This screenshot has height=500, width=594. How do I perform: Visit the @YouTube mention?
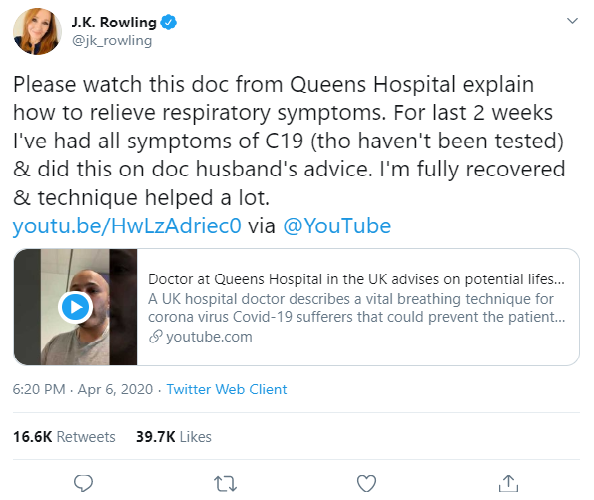click(337, 226)
